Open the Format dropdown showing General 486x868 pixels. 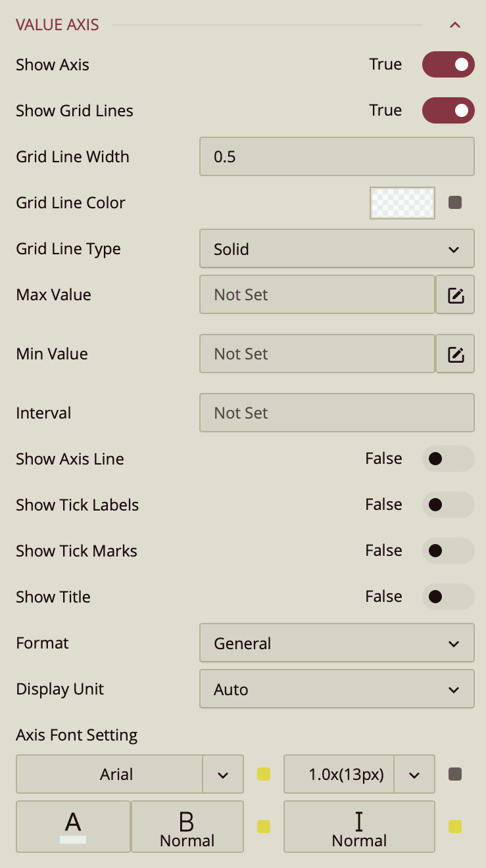336,643
